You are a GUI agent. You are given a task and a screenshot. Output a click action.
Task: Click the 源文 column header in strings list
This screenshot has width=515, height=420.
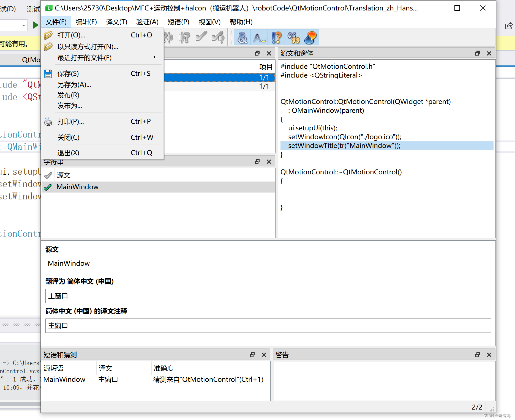[165, 175]
